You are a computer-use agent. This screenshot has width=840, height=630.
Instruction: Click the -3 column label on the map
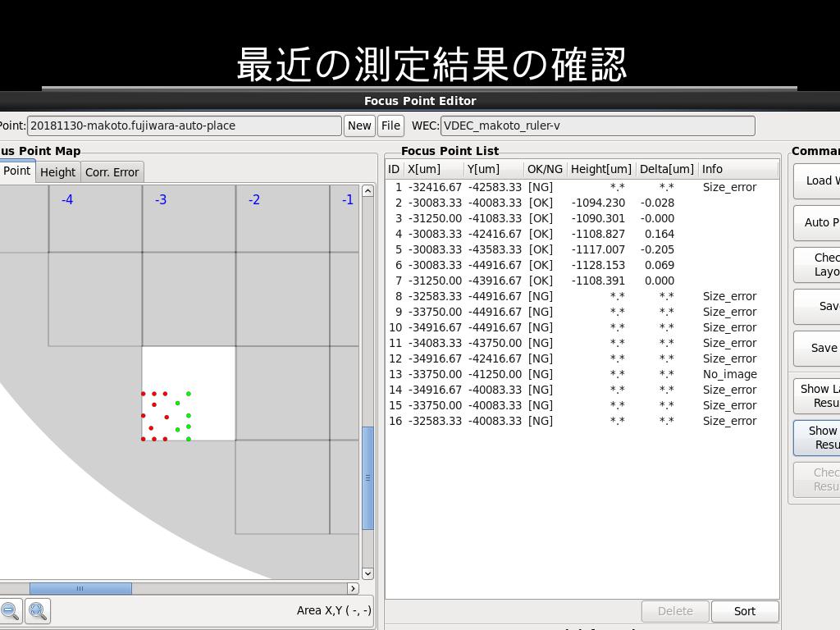161,200
